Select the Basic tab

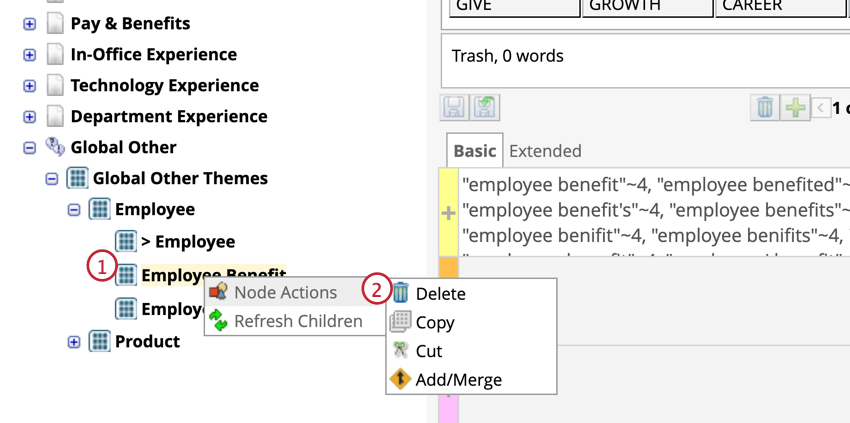tap(474, 151)
